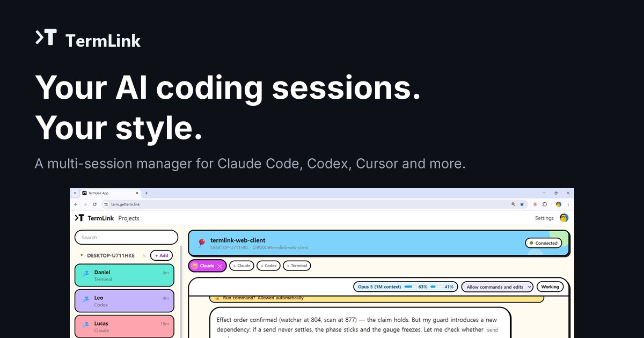Collapse the DESKTOP-U711HKE machine group
The height and width of the screenshot is (338, 644).
click(82, 255)
